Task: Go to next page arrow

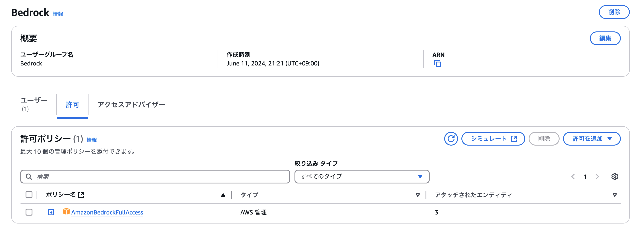Action: [x=597, y=177]
